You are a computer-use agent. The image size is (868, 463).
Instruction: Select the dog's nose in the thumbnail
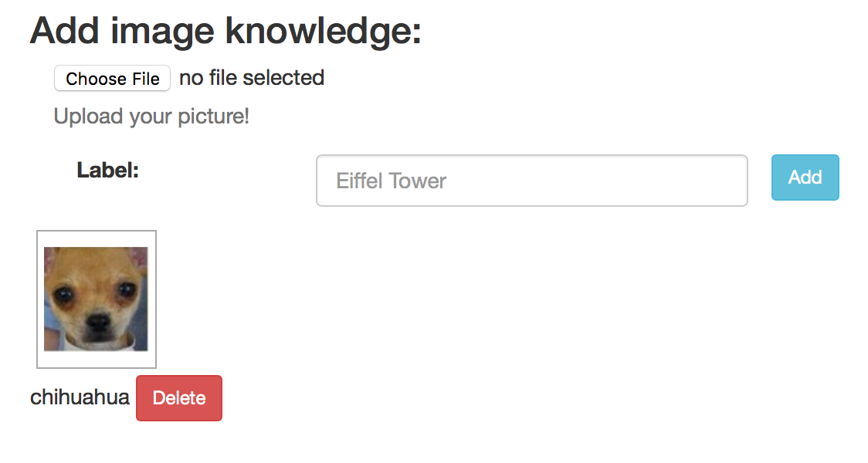click(99, 321)
